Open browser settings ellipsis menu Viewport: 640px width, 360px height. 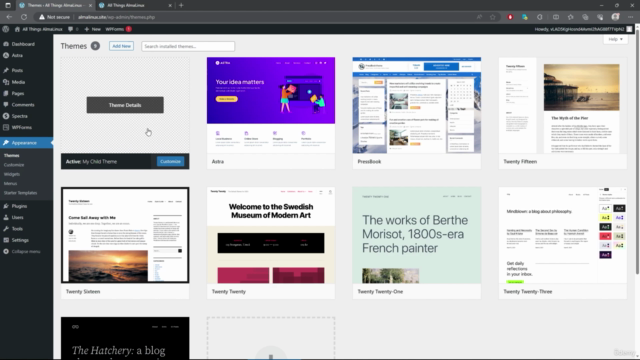(x=631, y=17)
